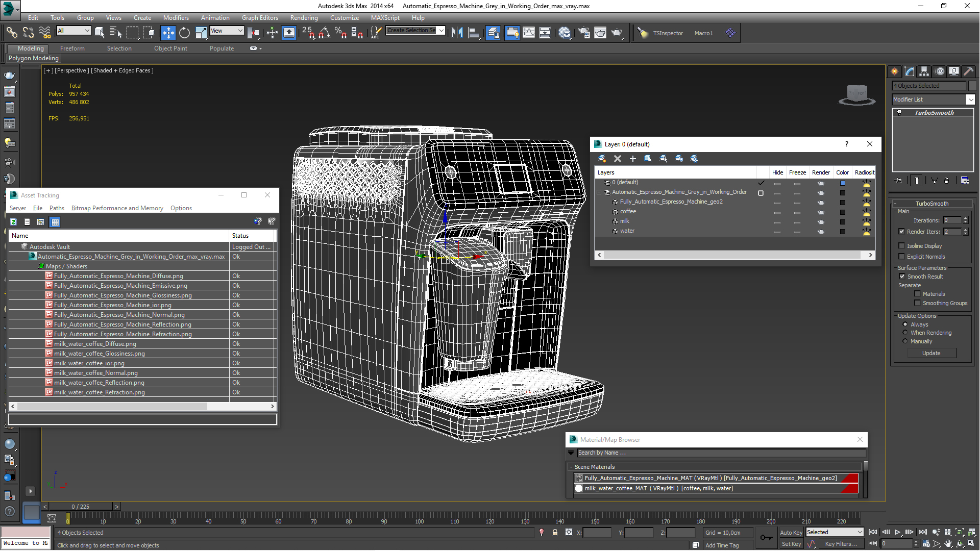The width and height of the screenshot is (980, 551).
Task: Open the selection filter All dropdown
Action: [73, 31]
